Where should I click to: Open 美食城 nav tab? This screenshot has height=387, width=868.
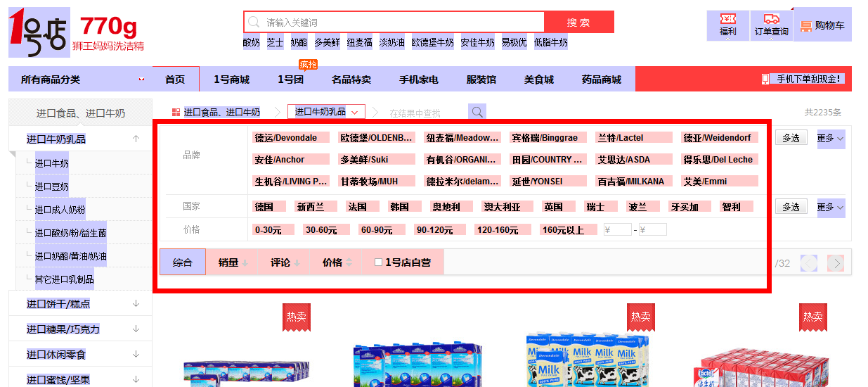pyautogui.click(x=539, y=80)
